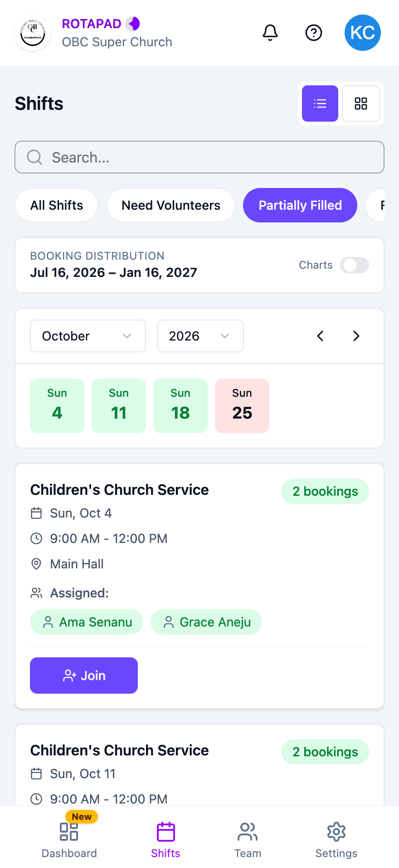Click the people icon beside Assigned
Viewport: 399px width, 868px height.
(x=36, y=593)
